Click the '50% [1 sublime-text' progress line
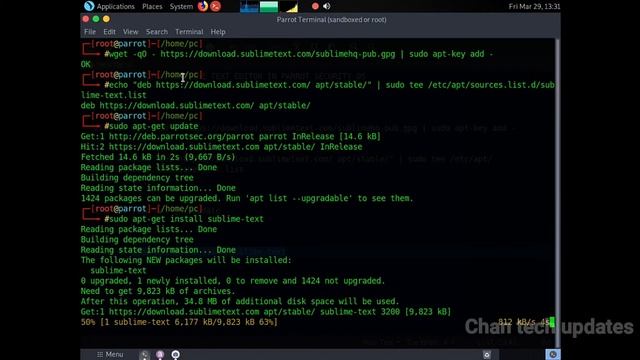The height and width of the screenshot is (360, 640). (179, 322)
